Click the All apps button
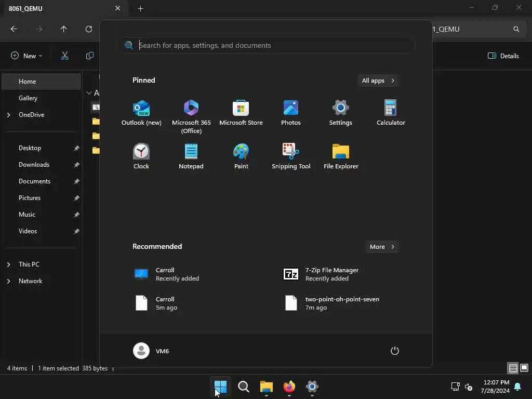Image resolution: width=532 pixels, height=399 pixels. [x=378, y=81]
